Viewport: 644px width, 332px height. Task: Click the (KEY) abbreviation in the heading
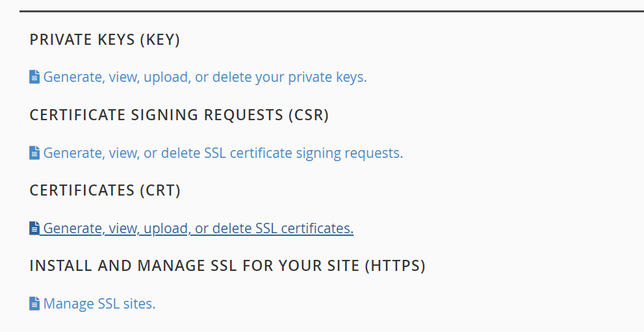159,40
